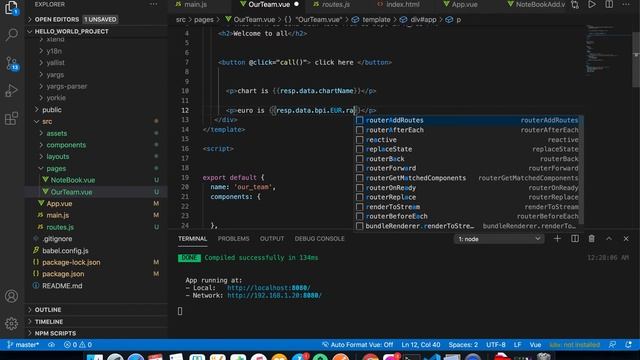Image resolution: width=640 pixels, height=360 pixels.
Task: Switch to the routes.js editor tab
Action: tap(336, 4)
